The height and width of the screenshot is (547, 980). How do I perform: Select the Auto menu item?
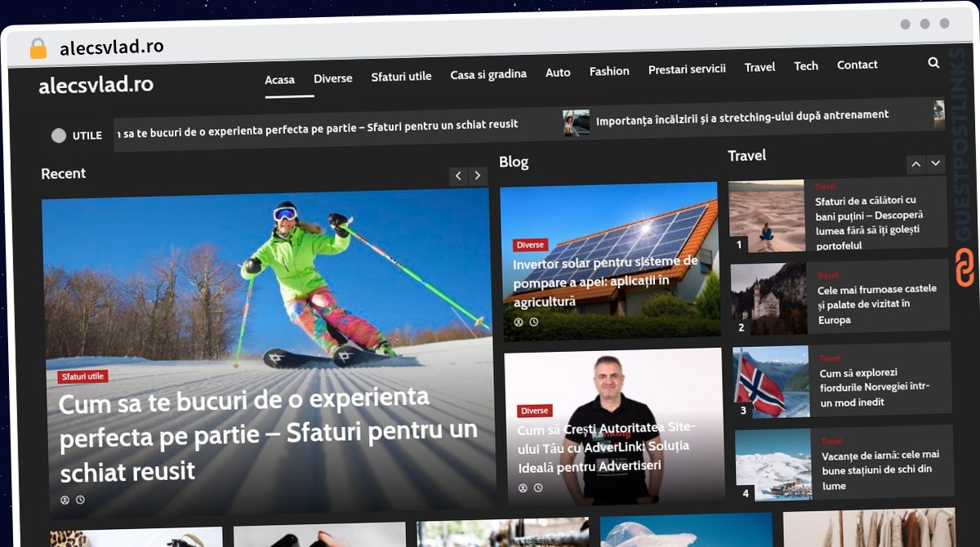pos(558,73)
